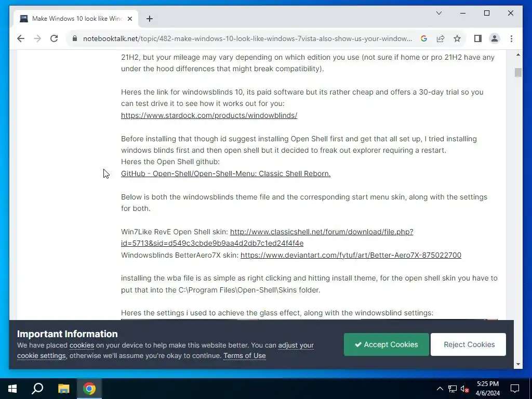
Task: Share this page via share icon
Action: coord(441,38)
